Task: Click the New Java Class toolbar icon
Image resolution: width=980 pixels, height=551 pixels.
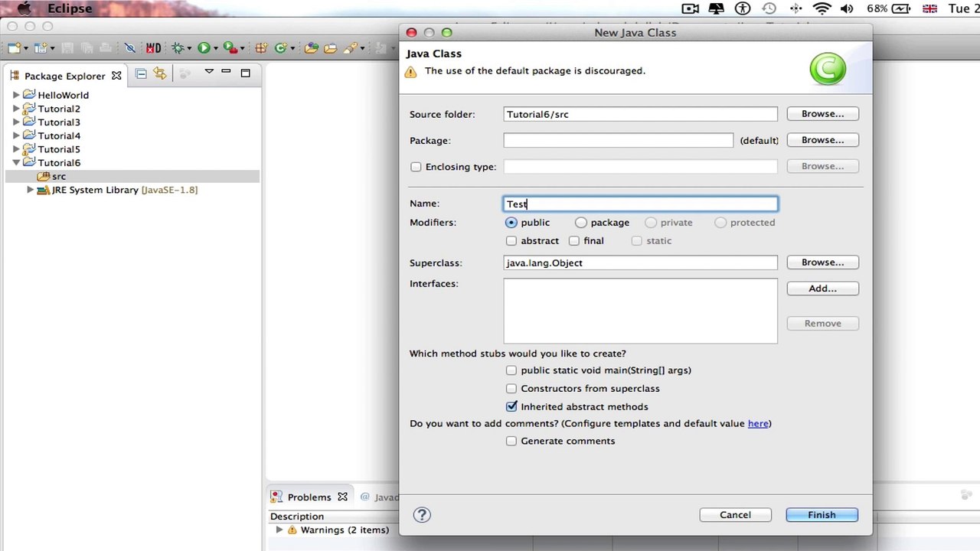Action: (x=280, y=48)
